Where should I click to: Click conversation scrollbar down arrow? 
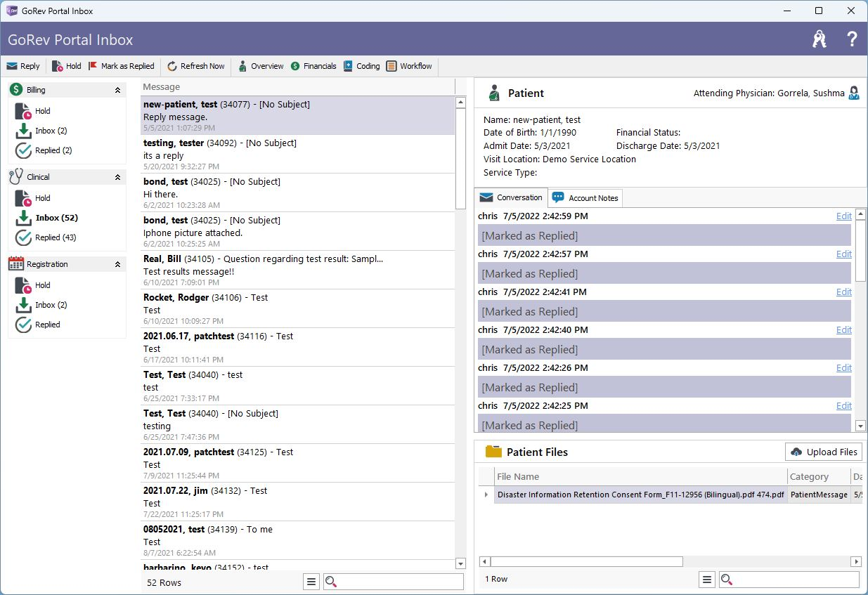pos(860,426)
